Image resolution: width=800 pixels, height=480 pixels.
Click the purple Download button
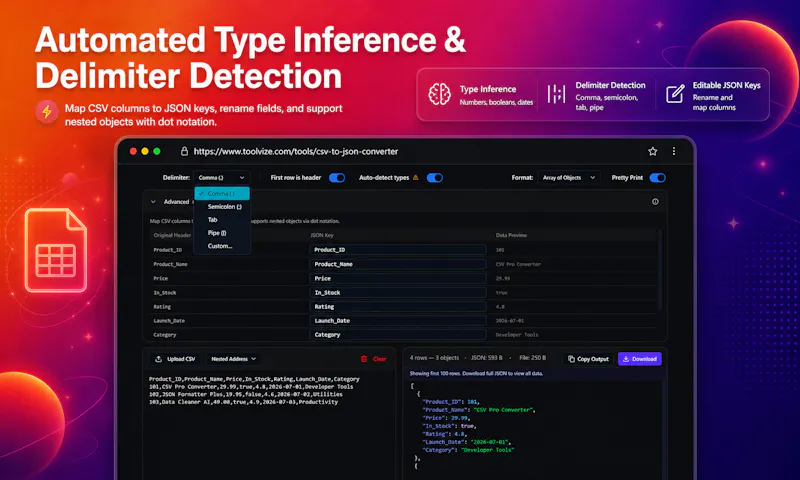tap(640, 359)
